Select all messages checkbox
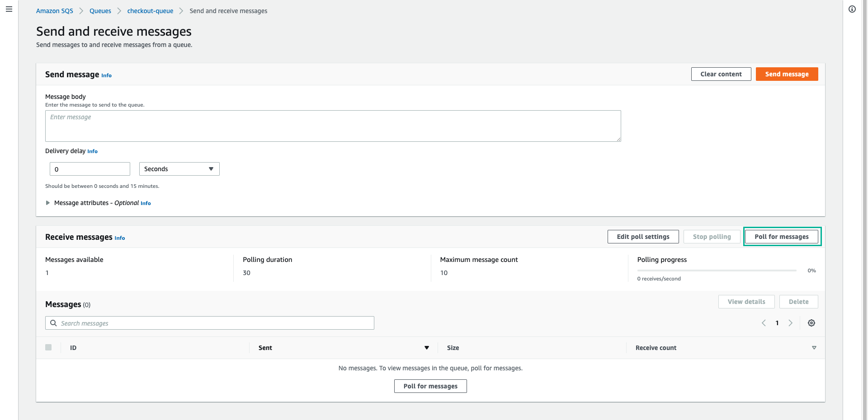This screenshot has height=420, width=868. click(48, 347)
